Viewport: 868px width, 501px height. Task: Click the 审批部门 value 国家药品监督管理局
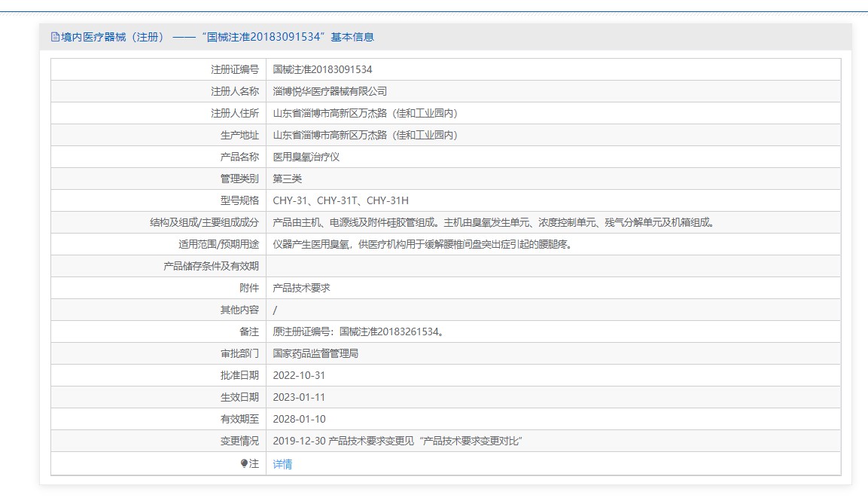315,353
